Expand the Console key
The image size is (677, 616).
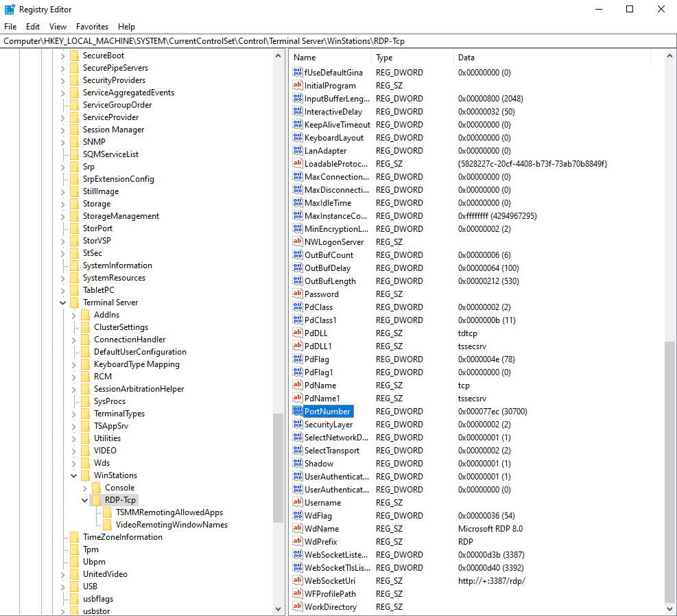point(84,488)
